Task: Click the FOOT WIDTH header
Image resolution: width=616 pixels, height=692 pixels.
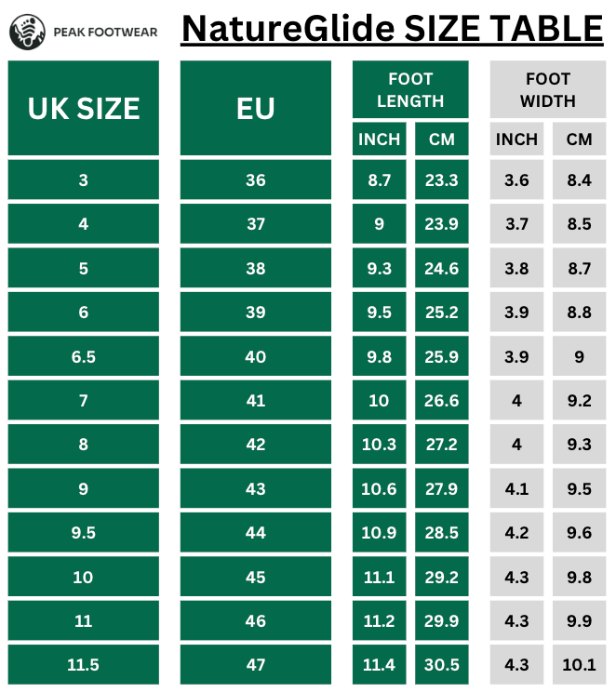Action: tap(548, 90)
